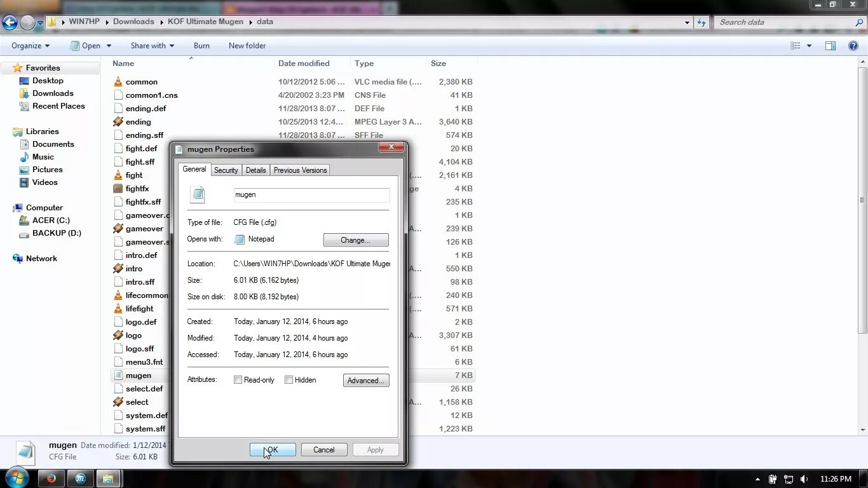The width and height of the screenshot is (868, 488).
Task: Click Burn in the toolbar
Action: click(201, 46)
